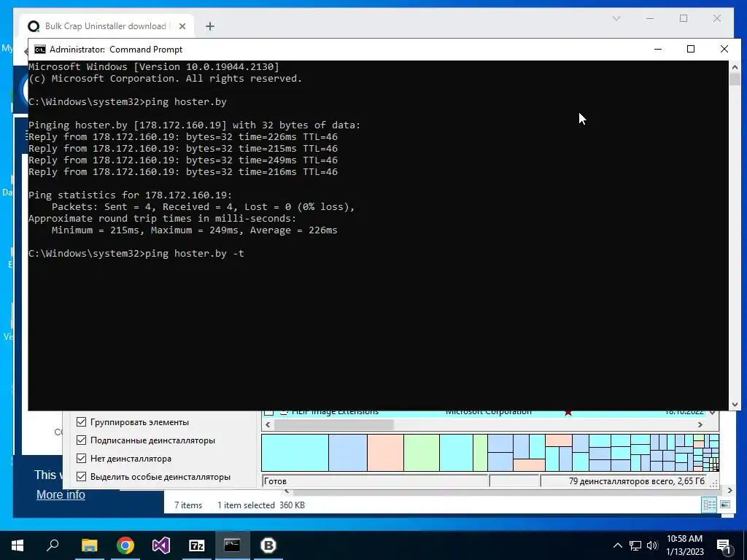Click the Ping statistics for 178.172.160.19 line

pos(130,195)
